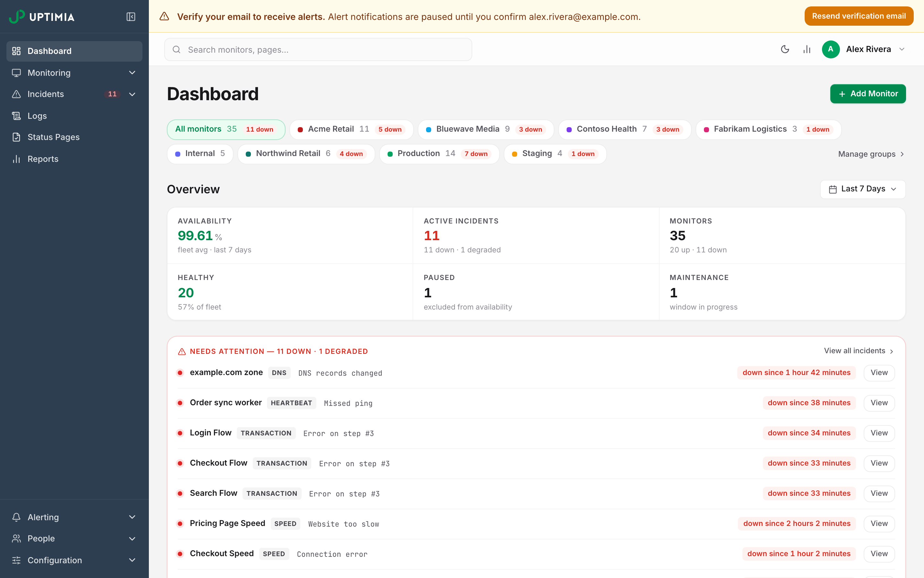Filter by Northwind Retail group
Screen dimensions: 924x578
click(306, 154)
